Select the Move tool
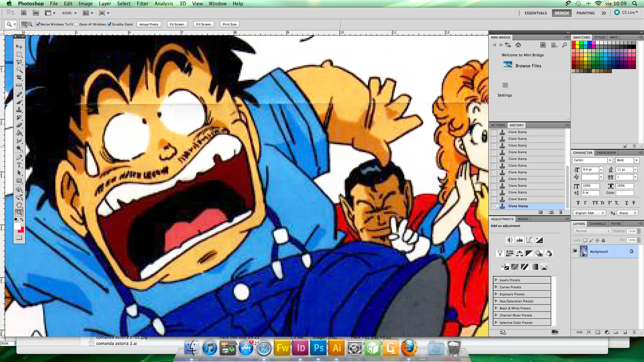Viewport: 644px width, 362px height. [19, 47]
